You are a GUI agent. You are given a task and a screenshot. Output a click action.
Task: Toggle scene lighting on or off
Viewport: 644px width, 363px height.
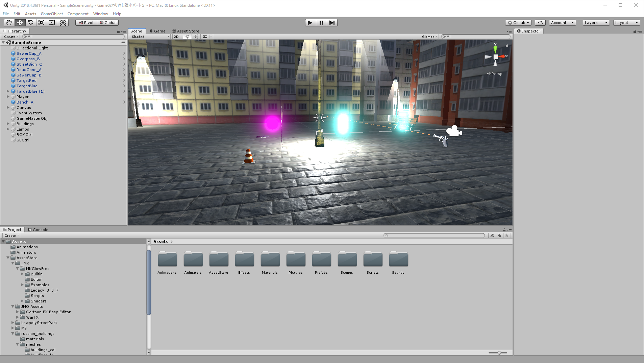[x=187, y=37]
